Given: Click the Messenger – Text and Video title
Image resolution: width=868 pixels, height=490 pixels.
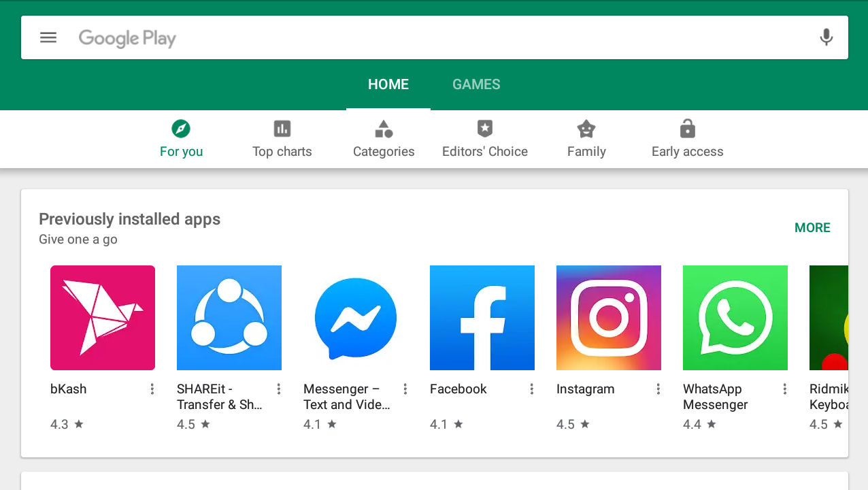Looking at the screenshot, I should point(347,397).
